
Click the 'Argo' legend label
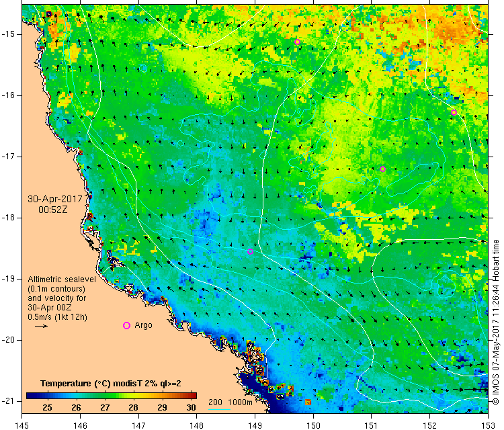pyautogui.click(x=143, y=325)
